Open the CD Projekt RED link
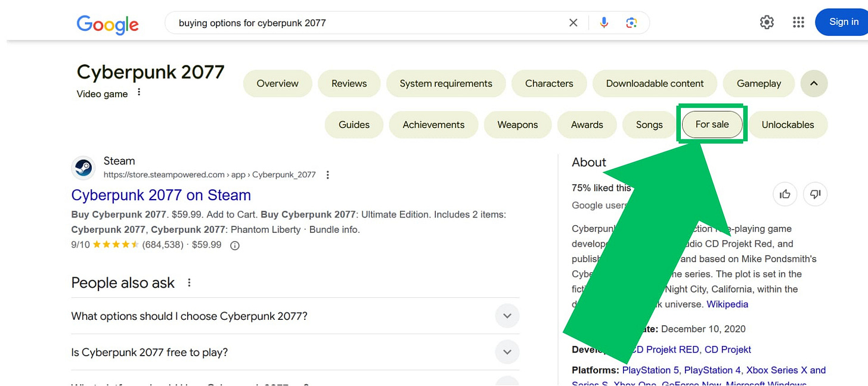 tap(665, 350)
